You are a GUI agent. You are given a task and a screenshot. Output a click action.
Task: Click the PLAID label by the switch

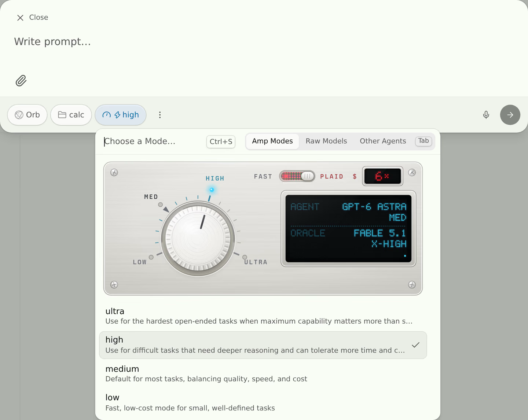click(x=332, y=177)
